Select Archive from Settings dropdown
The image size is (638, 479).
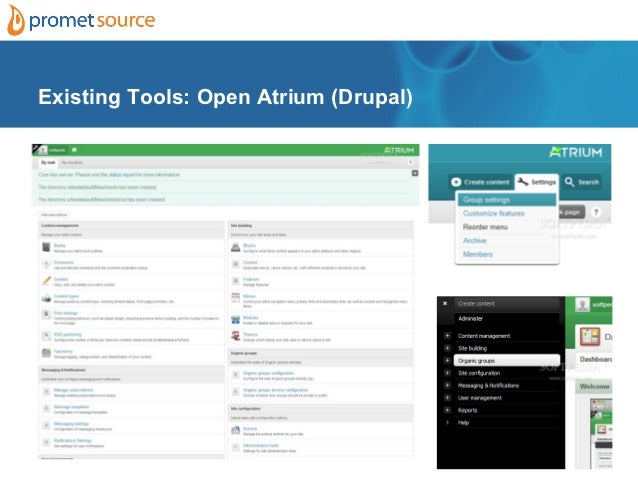coord(507,241)
